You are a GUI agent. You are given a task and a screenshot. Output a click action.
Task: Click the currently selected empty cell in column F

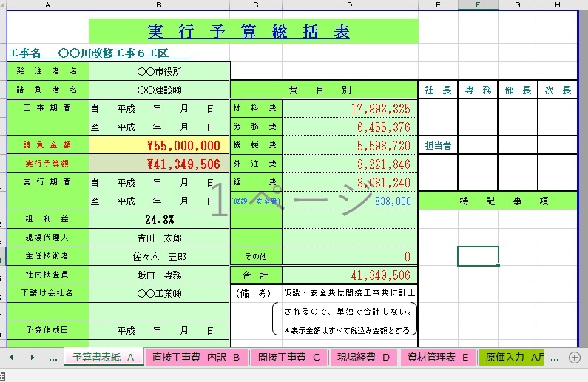(478, 256)
